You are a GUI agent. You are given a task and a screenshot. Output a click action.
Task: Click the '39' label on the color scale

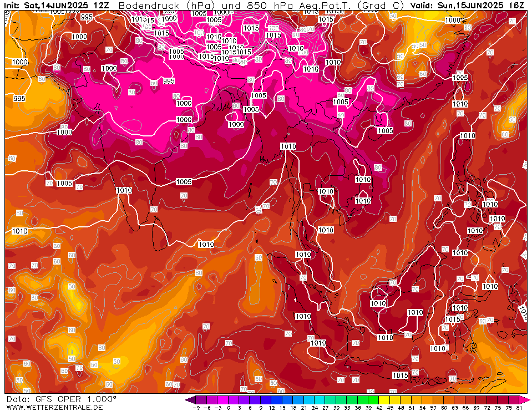click(x=368, y=408)
